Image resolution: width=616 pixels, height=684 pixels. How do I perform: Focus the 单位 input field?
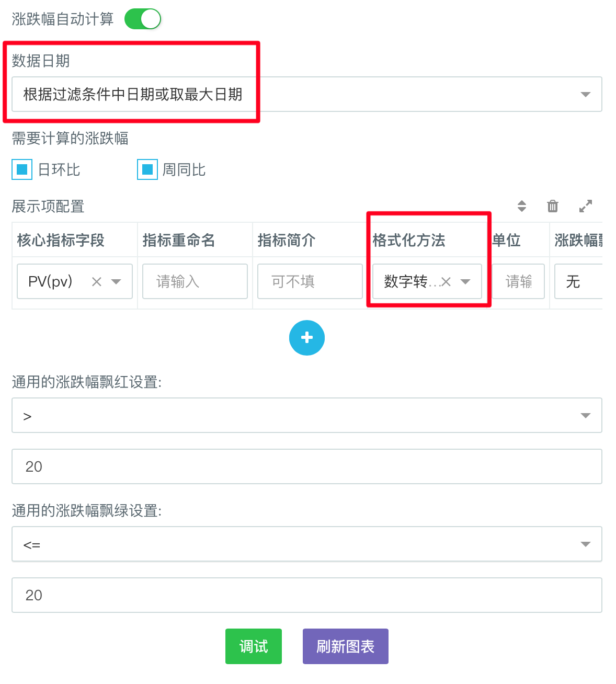click(x=518, y=281)
